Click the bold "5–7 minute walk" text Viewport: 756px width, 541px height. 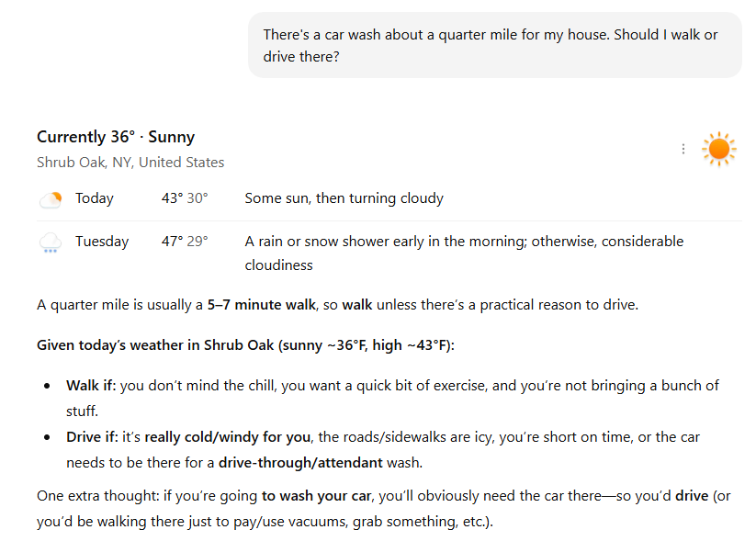(x=262, y=305)
